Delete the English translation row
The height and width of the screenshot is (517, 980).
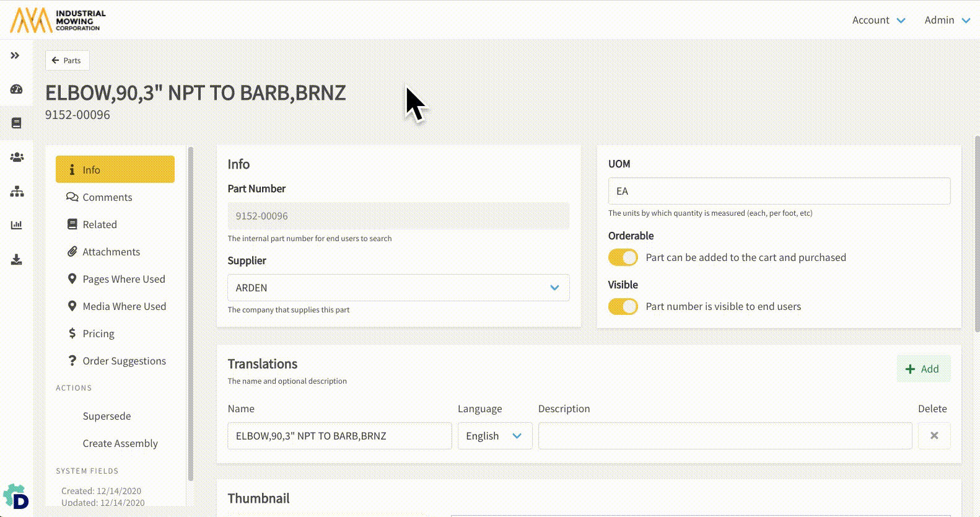(x=934, y=436)
